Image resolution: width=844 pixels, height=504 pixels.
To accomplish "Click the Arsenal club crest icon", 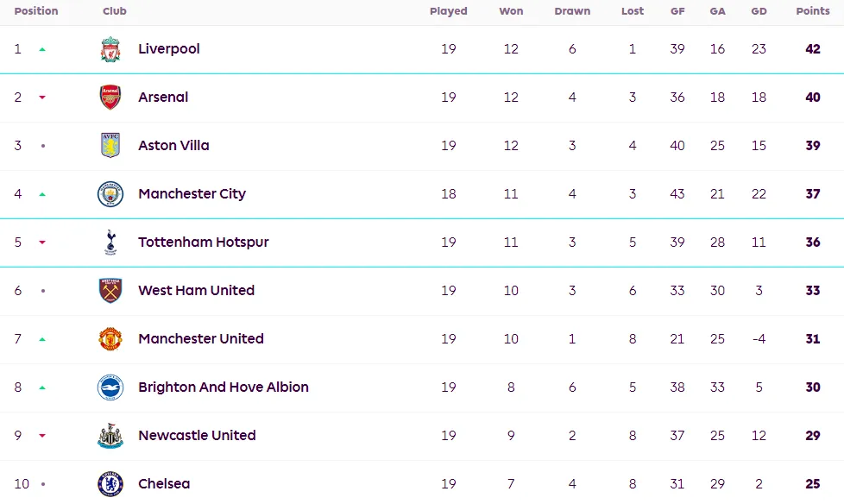I will click(x=110, y=98).
